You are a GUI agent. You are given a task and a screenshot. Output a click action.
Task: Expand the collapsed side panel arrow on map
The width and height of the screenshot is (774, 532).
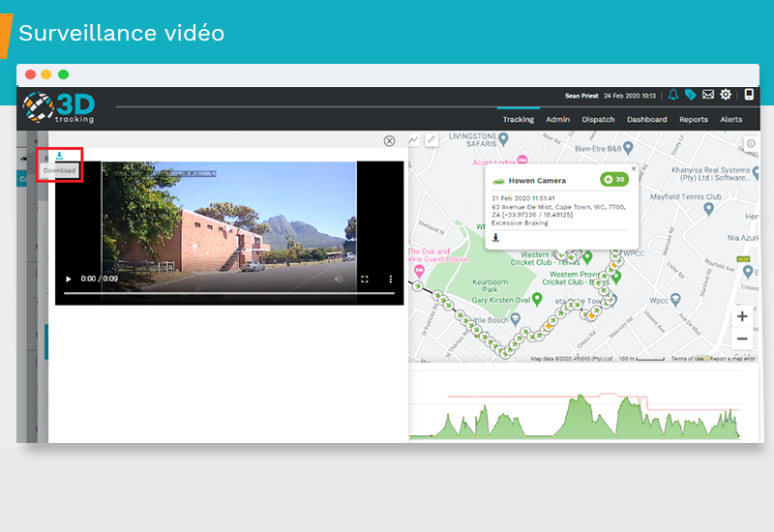coord(752,143)
